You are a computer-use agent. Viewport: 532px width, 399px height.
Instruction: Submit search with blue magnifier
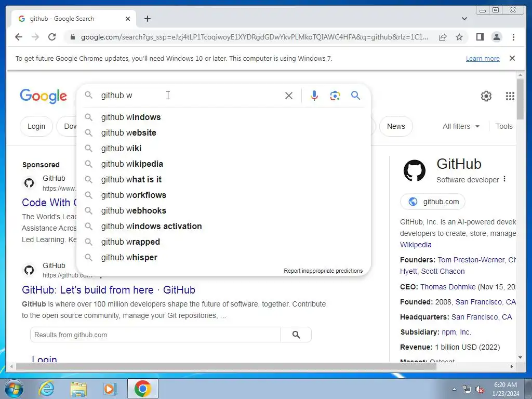(x=355, y=96)
